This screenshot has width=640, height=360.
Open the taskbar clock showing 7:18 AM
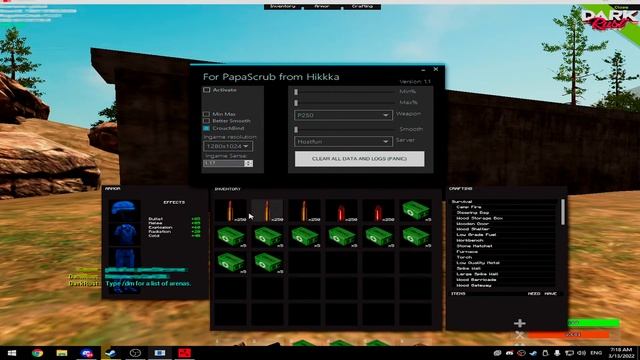(620, 353)
